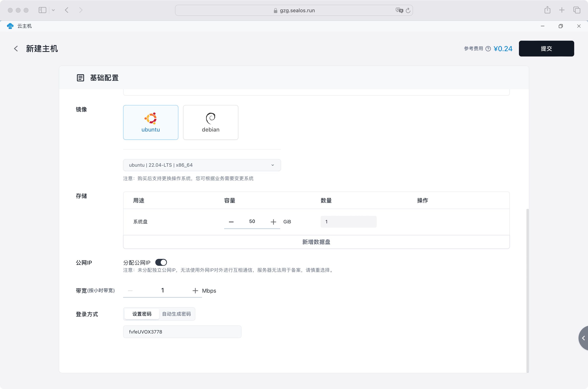Screen dimensions: 588x389
Task: Go back using the arrow beside 新建主机
Action: (16, 49)
